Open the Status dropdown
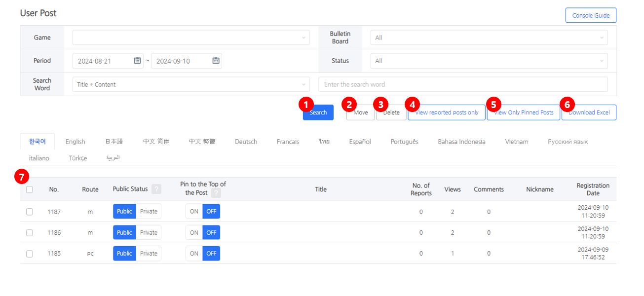Viewport: 644px width, 296px height. [489, 61]
